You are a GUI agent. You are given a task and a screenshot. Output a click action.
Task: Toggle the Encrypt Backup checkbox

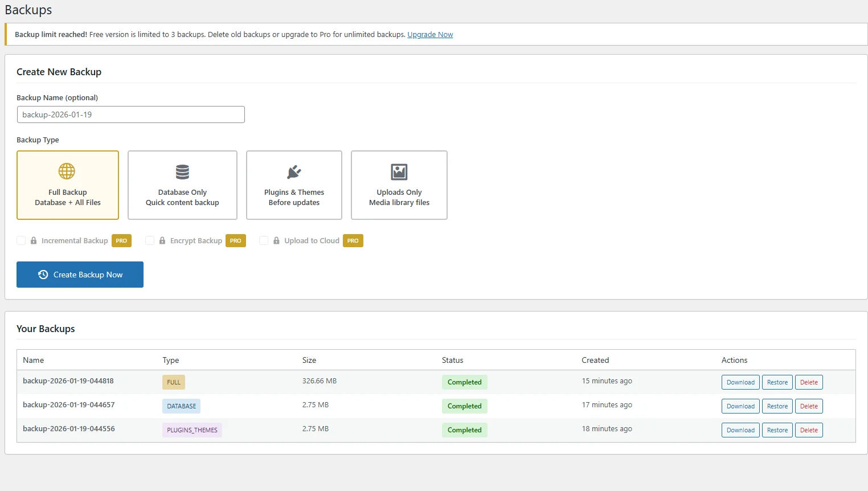point(150,240)
